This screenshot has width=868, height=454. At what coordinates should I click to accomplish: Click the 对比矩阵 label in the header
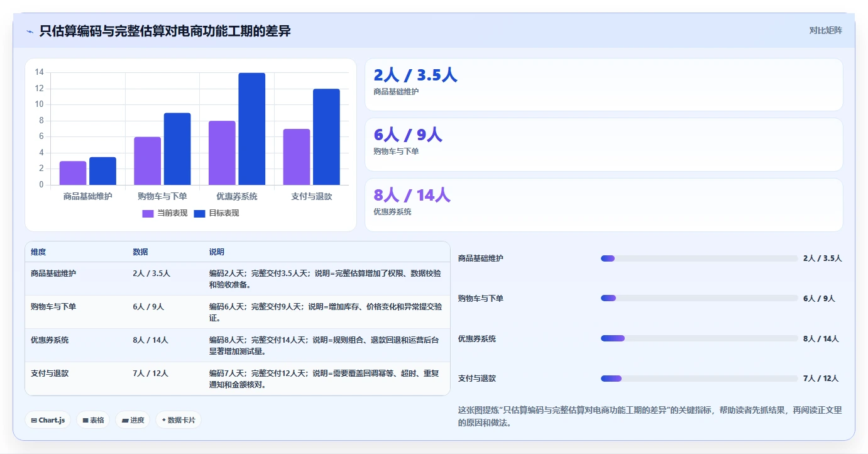825,30
